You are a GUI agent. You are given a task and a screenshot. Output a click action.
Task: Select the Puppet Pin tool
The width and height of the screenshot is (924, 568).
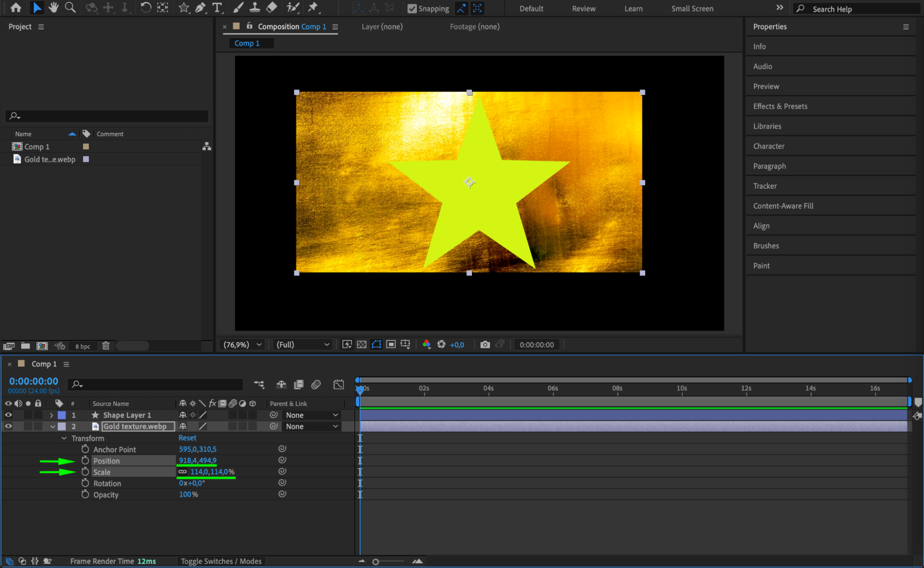pyautogui.click(x=313, y=7)
